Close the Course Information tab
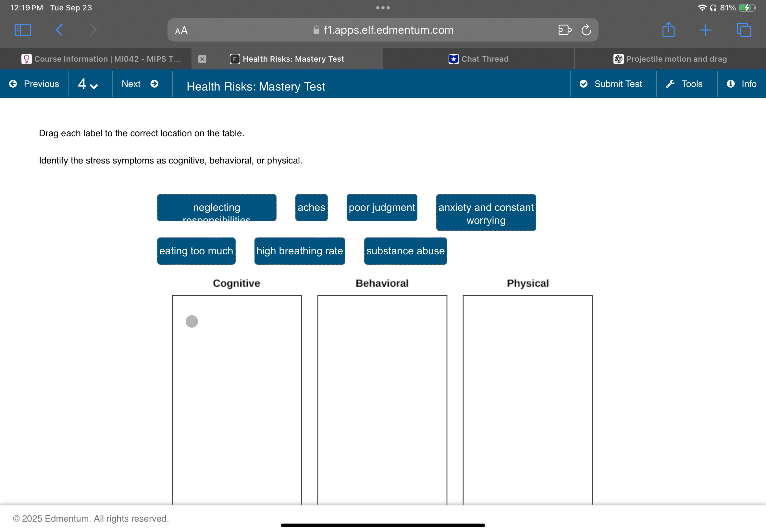Viewport: 766px width, 532px height. (x=202, y=59)
